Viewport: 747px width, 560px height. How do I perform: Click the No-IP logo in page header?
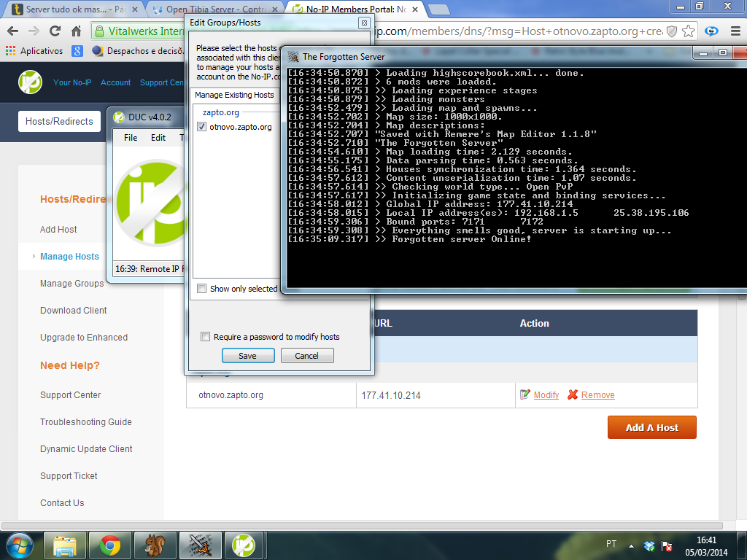(30, 82)
